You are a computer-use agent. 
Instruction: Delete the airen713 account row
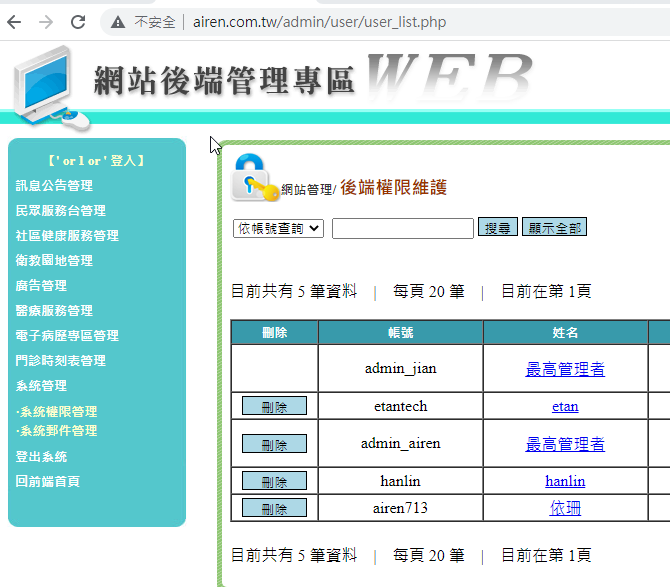[x=274, y=508]
